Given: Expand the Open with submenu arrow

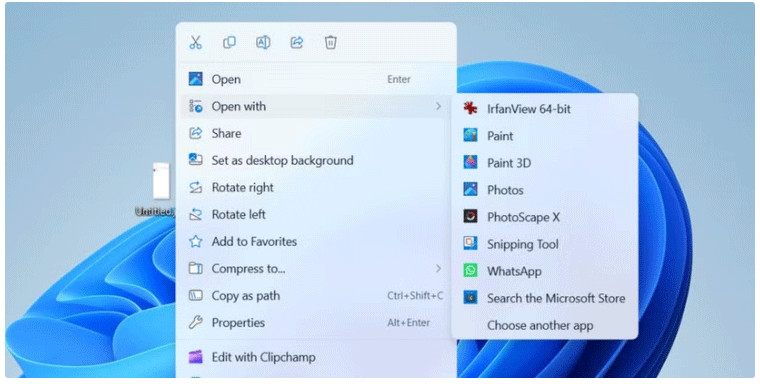Looking at the screenshot, I should tap(438, 106).
